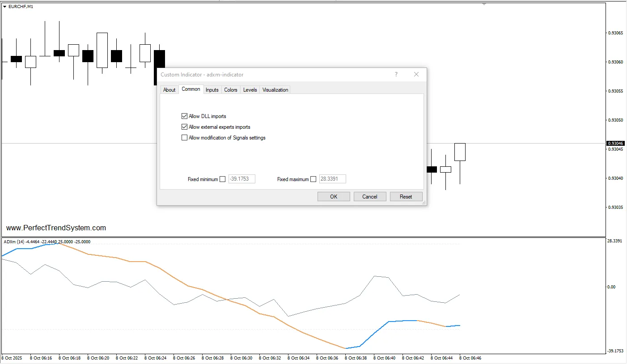Switch to the Inputs tab
This screenshot has height=364, width=627.
pyautogui.click(x=212, y=90)
